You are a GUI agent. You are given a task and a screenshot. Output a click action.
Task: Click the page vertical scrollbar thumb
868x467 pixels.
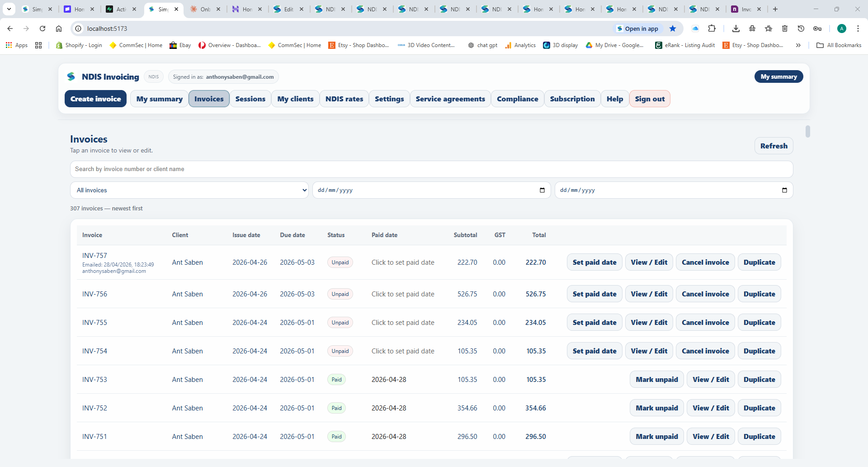click(808, 131)
